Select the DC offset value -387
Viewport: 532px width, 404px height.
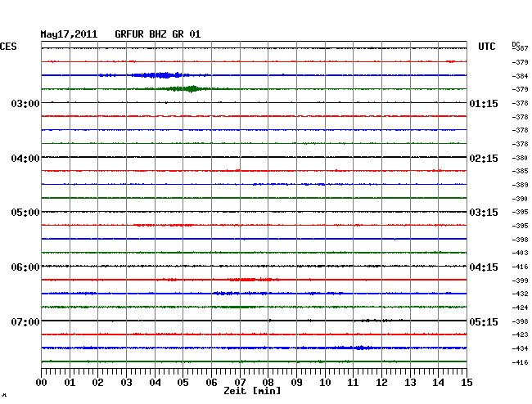pos(520,48)
